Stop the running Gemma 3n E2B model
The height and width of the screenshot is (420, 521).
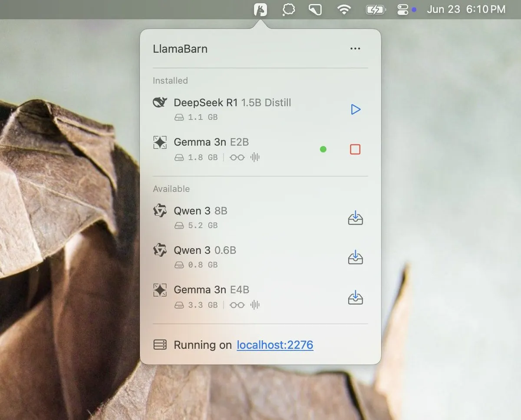[355, 149]
